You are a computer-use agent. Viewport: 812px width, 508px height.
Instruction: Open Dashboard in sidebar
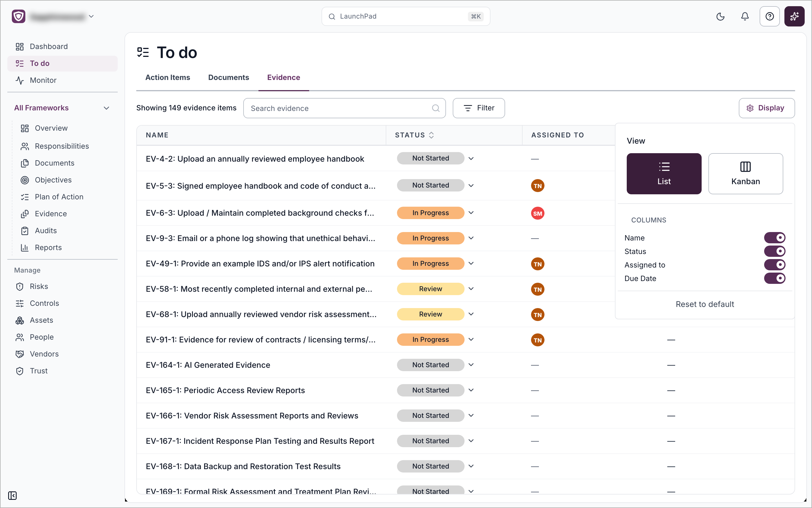pyautogui.click(x=63, y=46)
